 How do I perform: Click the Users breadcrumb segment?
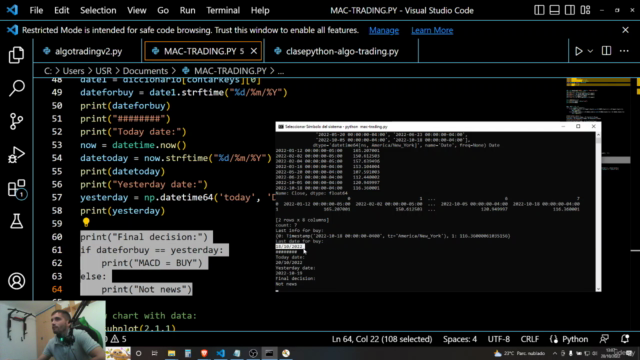coord(73,71)
